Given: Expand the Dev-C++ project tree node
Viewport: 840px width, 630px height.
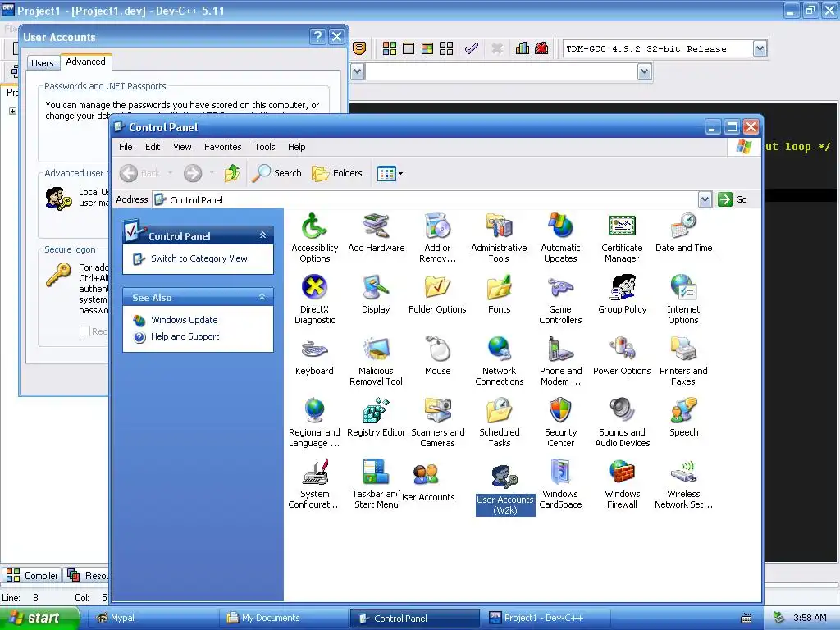Looking at the screenshot, I should coord(12,111).
